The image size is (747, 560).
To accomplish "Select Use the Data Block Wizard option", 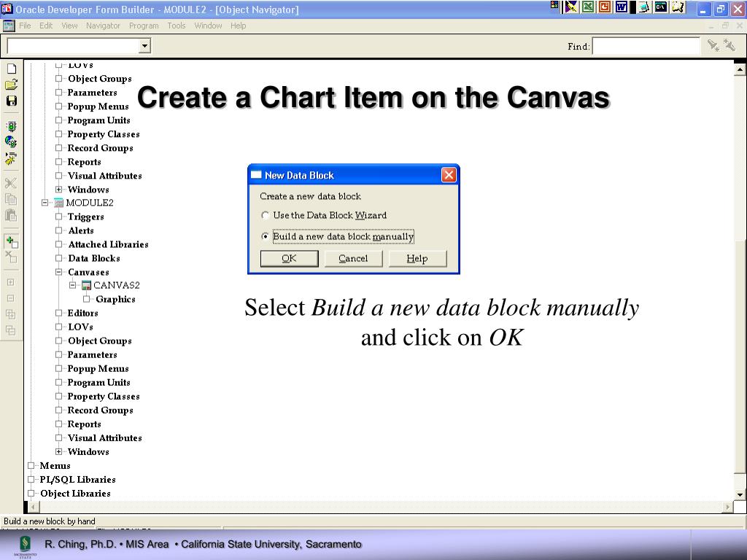I will click(266, 215).
